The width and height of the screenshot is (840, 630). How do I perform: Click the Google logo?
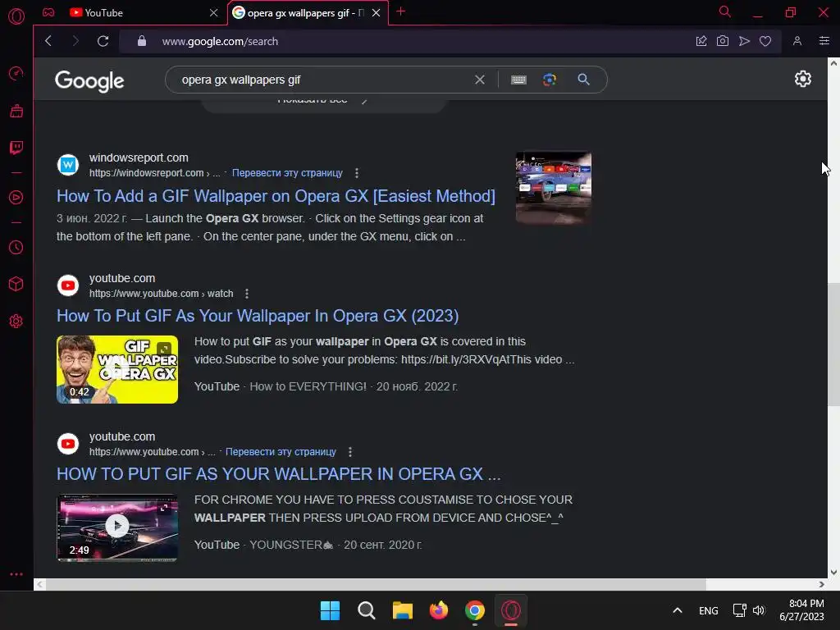89,81
